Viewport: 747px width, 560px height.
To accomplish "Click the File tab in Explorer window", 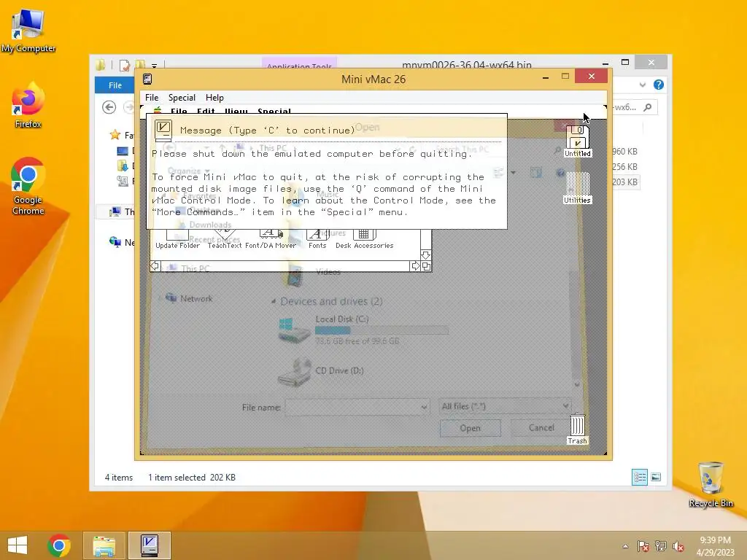I will pos(115,85).
